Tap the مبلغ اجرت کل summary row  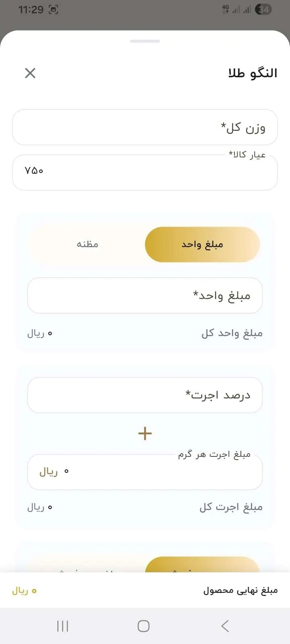(145, 507)
